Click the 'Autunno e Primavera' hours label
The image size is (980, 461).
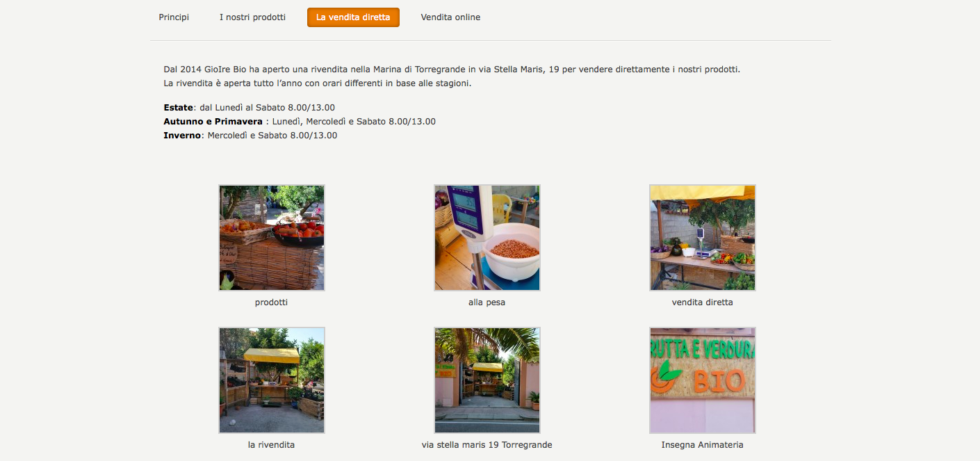(x=213, y=122)
